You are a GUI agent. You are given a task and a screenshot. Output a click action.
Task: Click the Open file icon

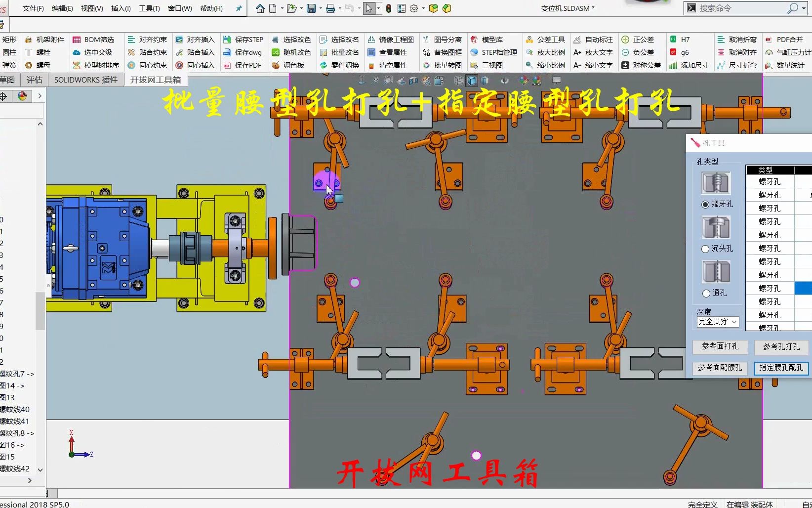point(291,8)
